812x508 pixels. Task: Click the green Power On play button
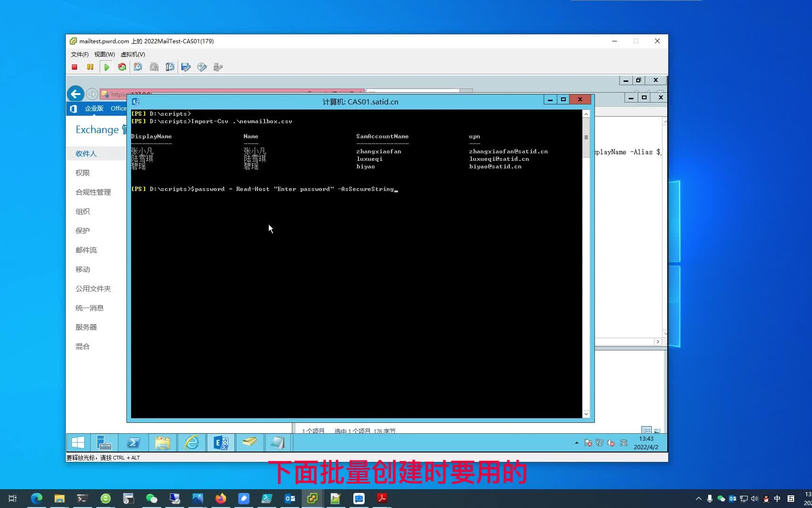tap(107, 67)
